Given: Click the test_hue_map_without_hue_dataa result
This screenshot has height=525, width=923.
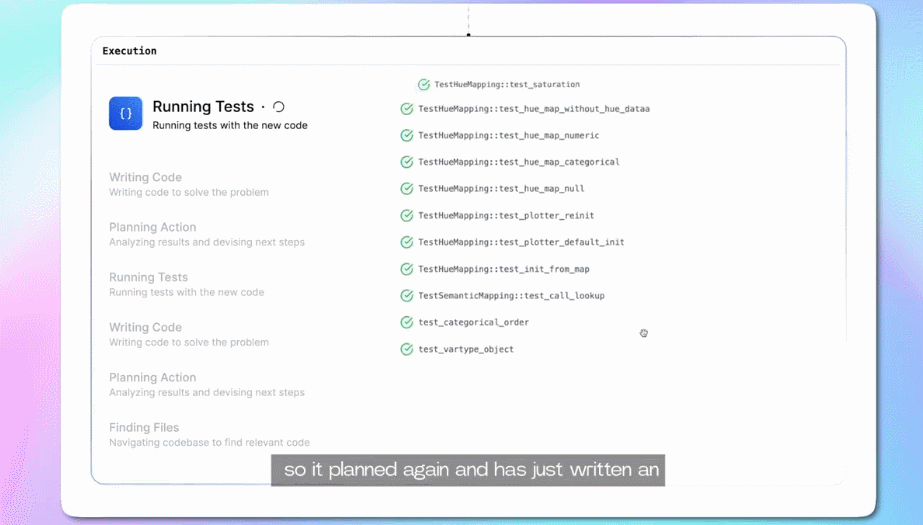Looking at the screenshot, I should coord(533,109).
